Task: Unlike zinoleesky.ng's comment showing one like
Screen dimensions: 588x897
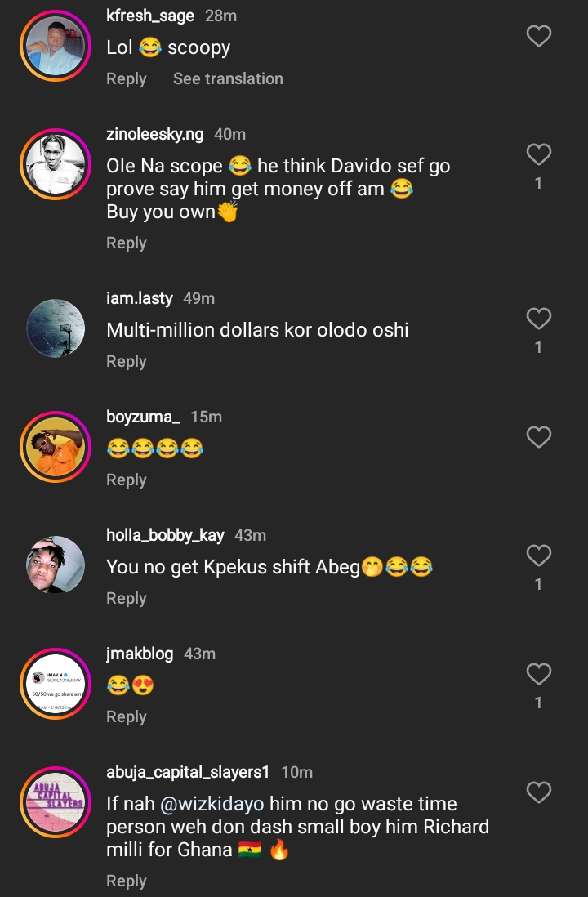Action: (x=538, y=154)
